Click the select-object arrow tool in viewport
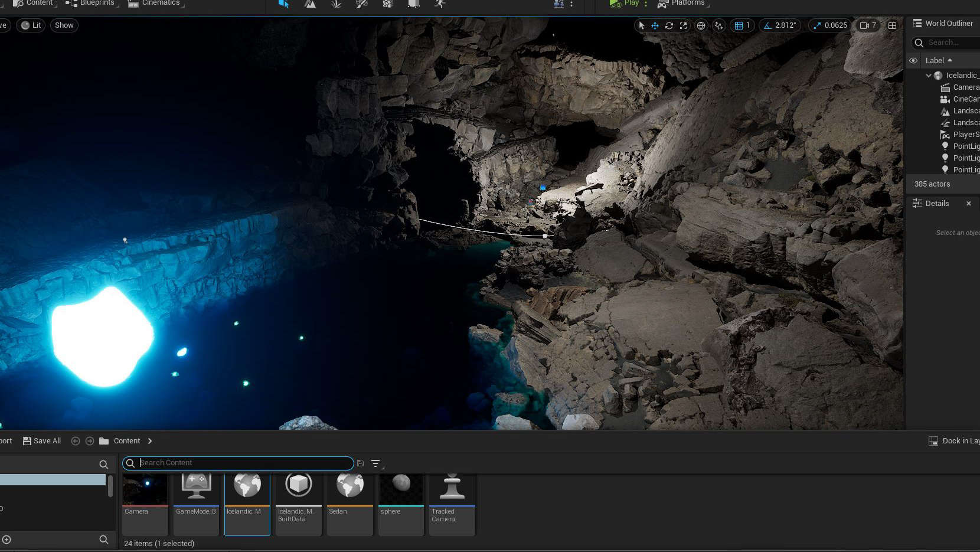 point(642,25)
